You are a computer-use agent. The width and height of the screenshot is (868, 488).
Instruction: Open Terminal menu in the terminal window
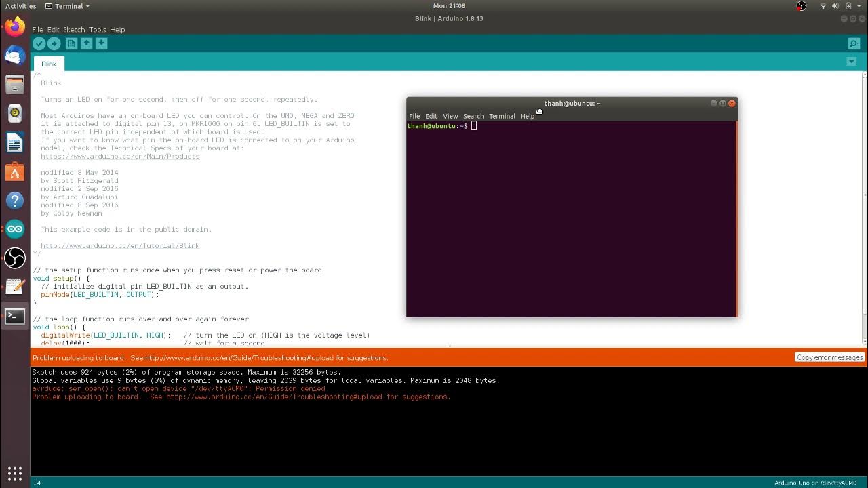tap(502, 116)
